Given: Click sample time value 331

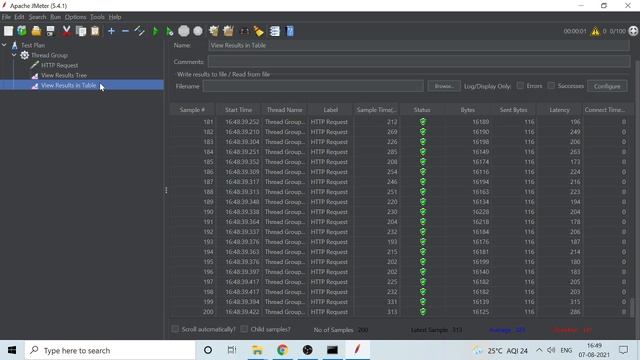Looking at the screenshot, I should pyautogui.click(x=392, y=302).
